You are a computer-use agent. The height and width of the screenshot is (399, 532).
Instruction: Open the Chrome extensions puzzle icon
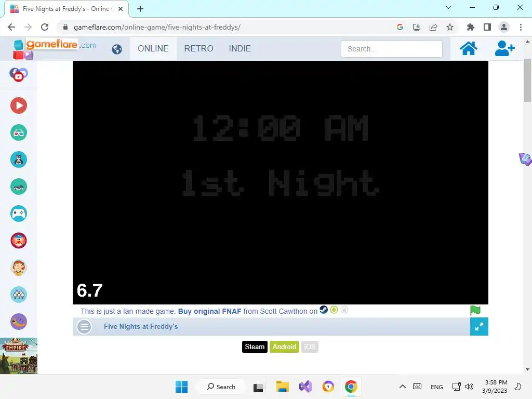pyautogui.click(x=470, y=27)
